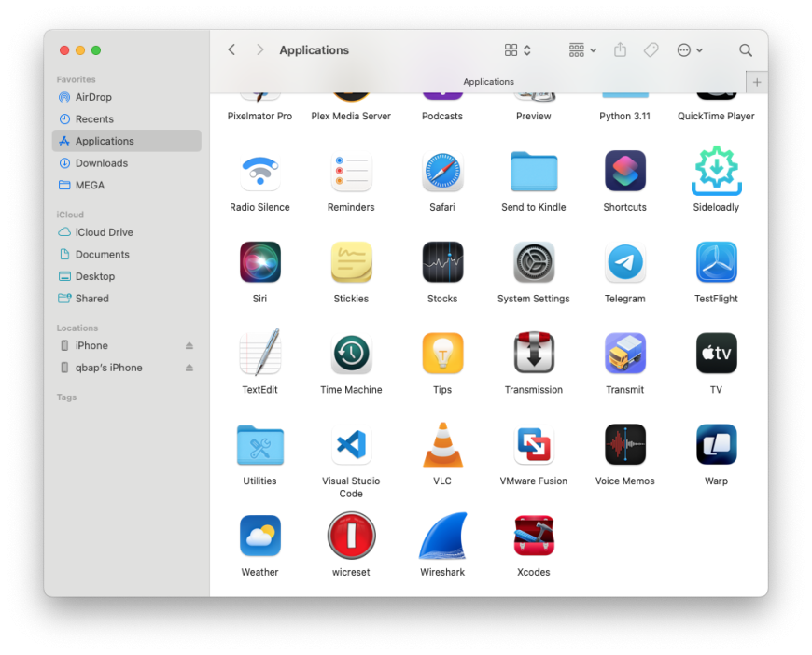Select the Tips lightbulb icon
The width and height of the screenshot is (812, 655).
pos(442,354)
